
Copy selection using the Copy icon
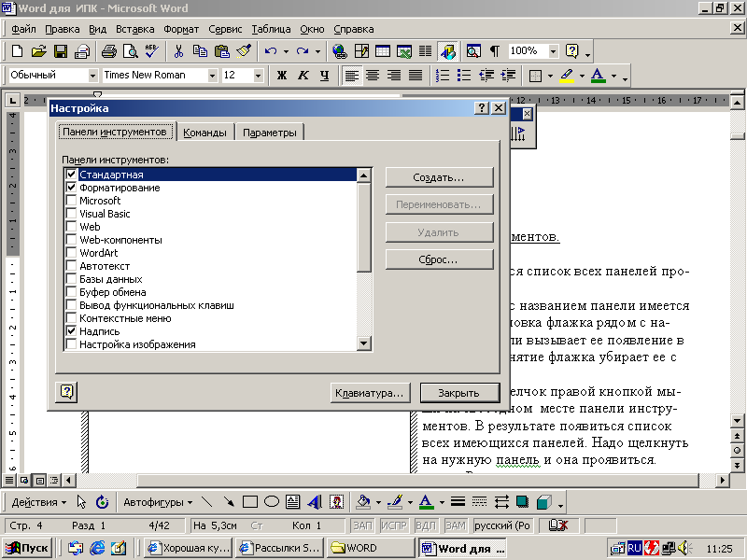click(200, 51)
